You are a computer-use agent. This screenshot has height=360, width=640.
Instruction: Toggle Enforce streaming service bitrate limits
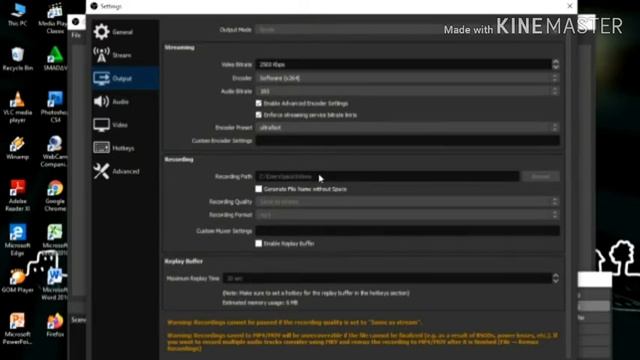pos(259,115)
